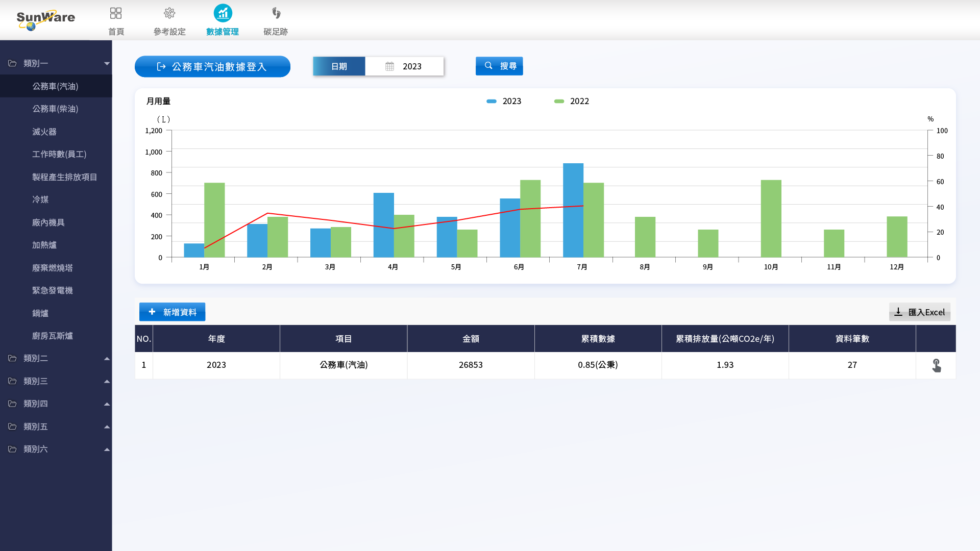Open the 碳足跡 footprint icon

(x=276, y=13)
